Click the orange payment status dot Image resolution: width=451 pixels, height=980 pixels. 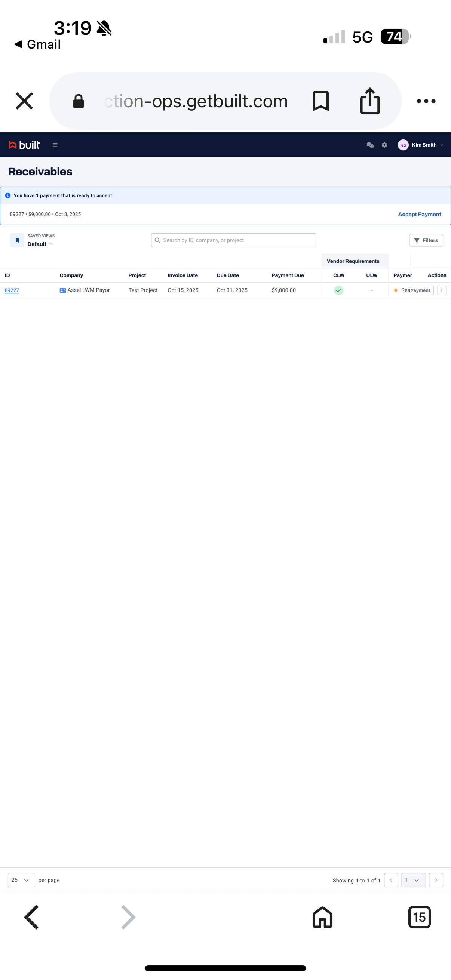pos(396,290)
